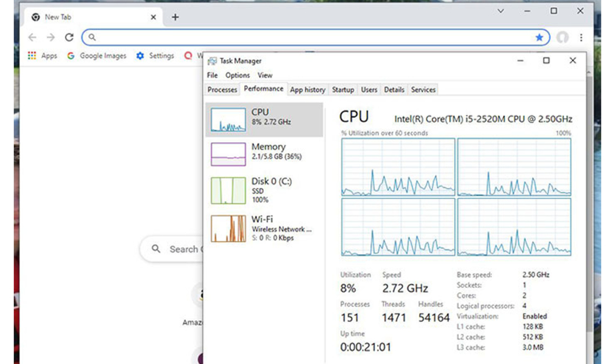
Task: Open Task Manager File menu
Action: (212, 75)
